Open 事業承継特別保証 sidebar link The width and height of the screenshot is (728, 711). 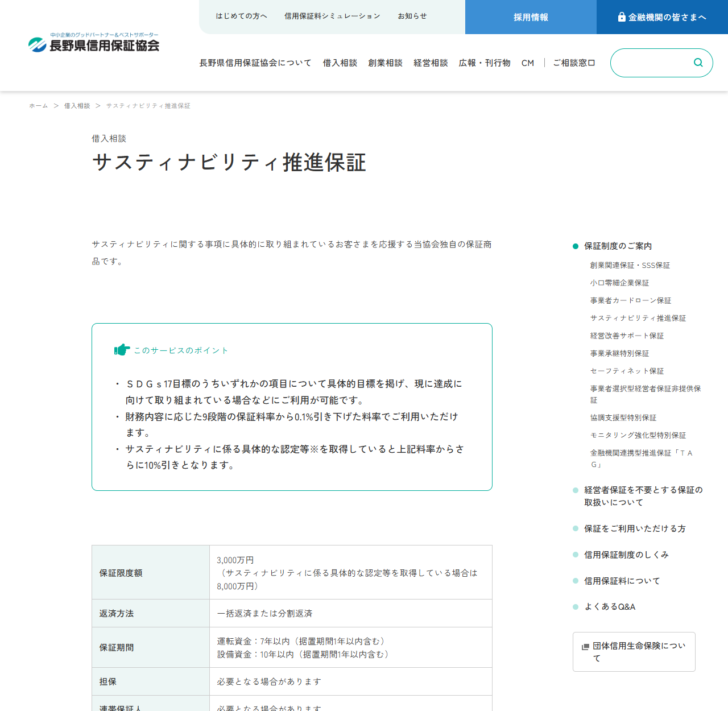click(619, 353)
